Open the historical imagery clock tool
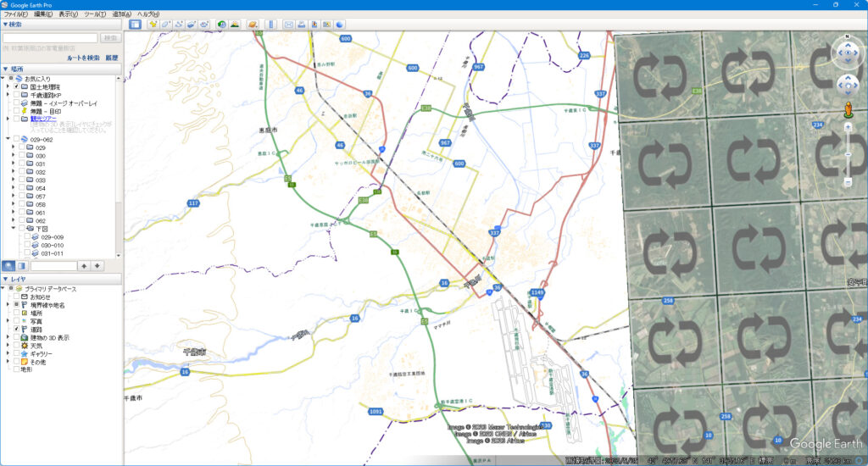 coord(221,25)
